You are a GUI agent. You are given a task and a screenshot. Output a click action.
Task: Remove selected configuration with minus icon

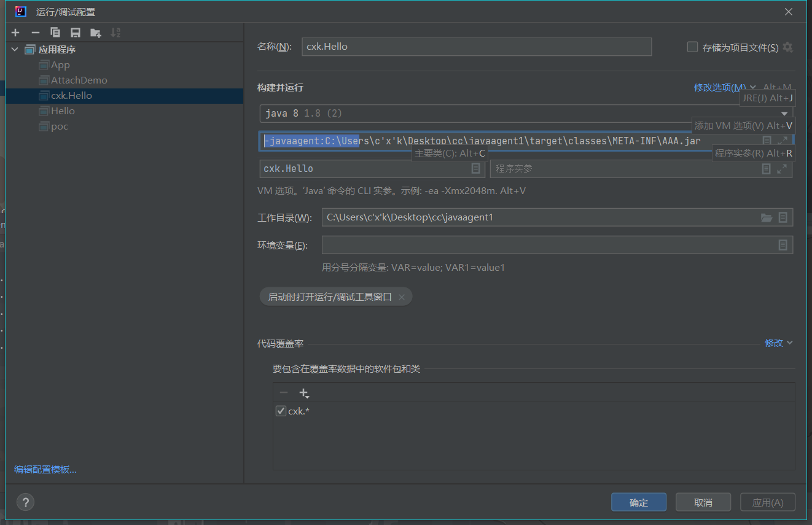pyautogui.click(x=36, y=33)
